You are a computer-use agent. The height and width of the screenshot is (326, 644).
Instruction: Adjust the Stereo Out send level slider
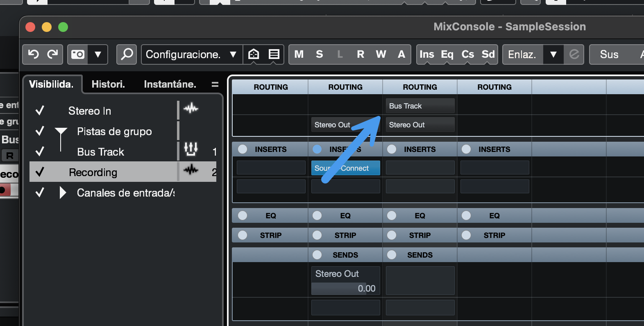345,289
